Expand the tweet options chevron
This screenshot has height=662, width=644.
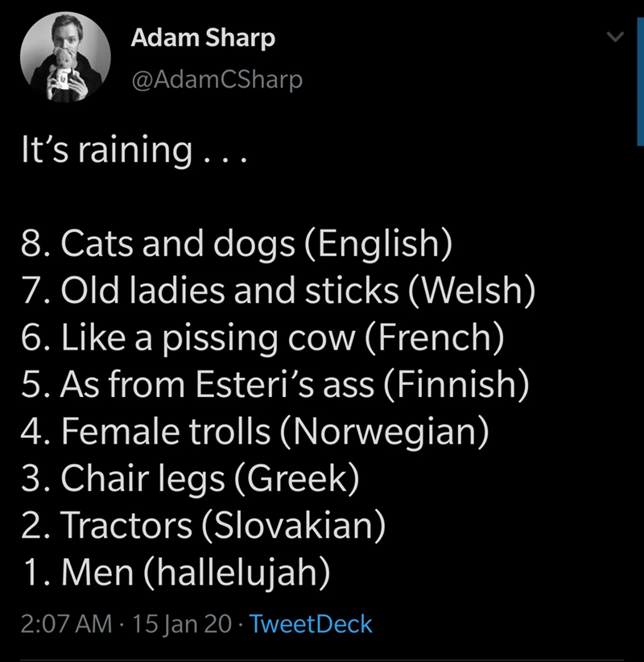pos(615,38)
